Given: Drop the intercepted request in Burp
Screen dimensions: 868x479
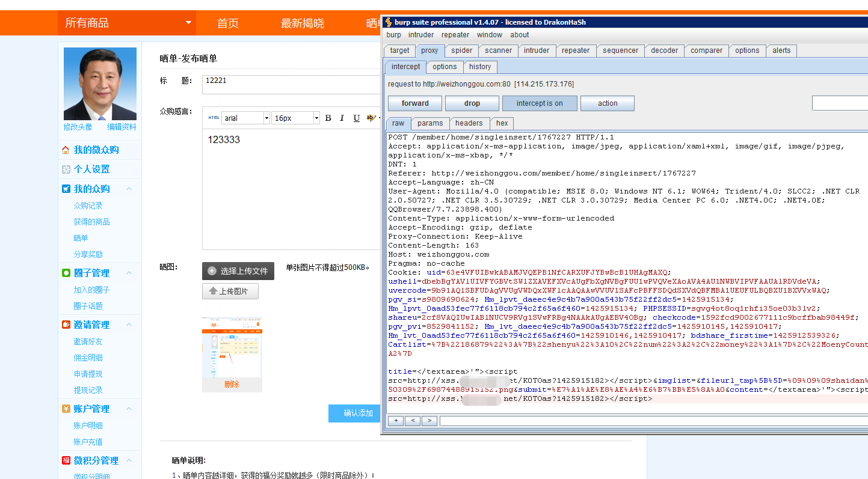Looking at the screenshot, I should coord(472,103).
